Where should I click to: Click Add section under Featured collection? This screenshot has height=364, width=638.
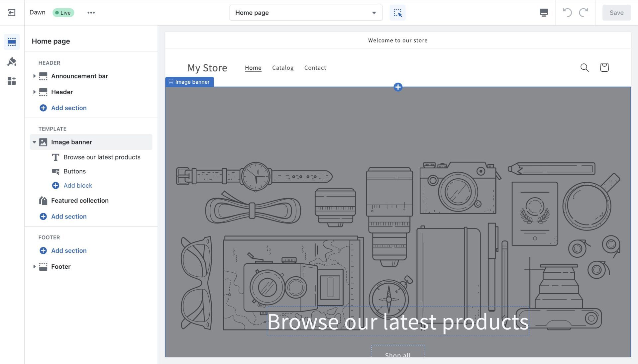pyautogui.click(x=69, y=217)
